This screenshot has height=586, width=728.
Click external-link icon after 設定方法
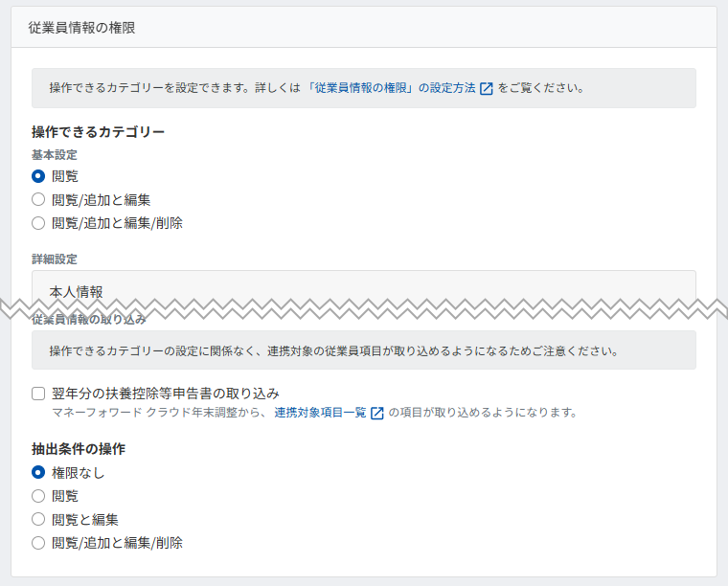click(486, 88)
